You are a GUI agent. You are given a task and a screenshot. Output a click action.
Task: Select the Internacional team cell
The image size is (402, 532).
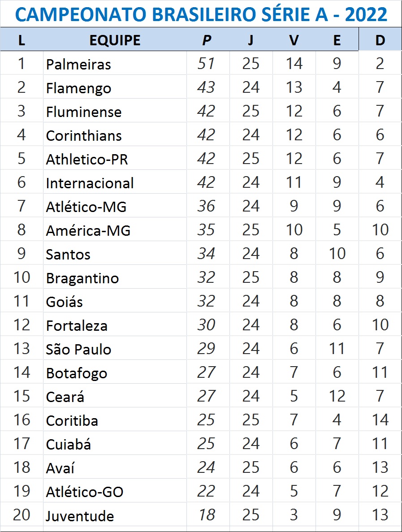[x=115, y=182]
